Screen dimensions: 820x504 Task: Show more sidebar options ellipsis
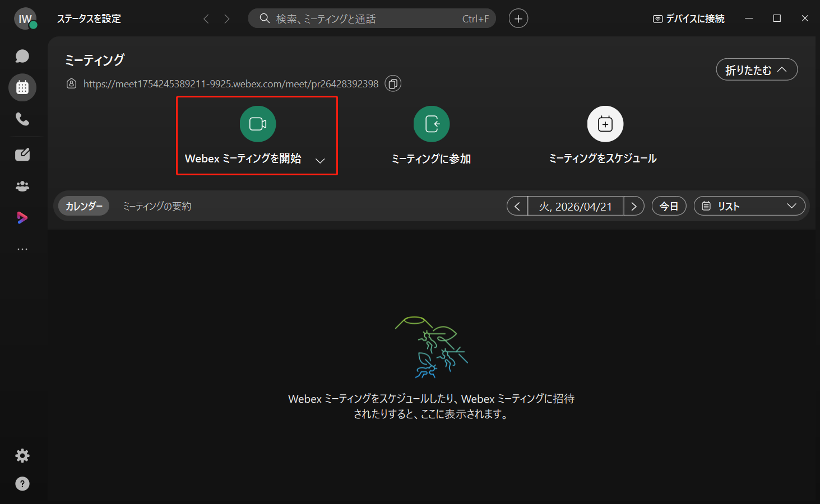[22, 249]
